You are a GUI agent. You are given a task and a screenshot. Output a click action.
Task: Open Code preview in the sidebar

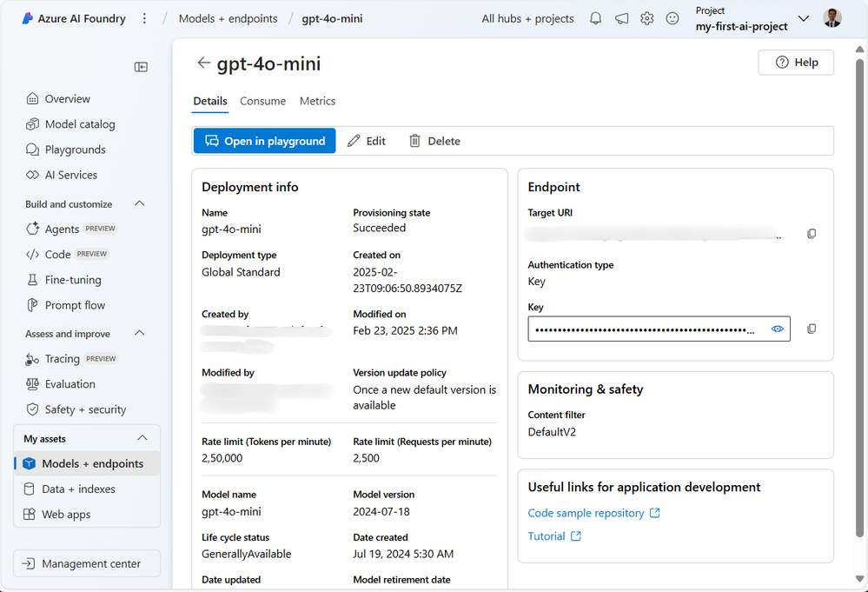67,254
